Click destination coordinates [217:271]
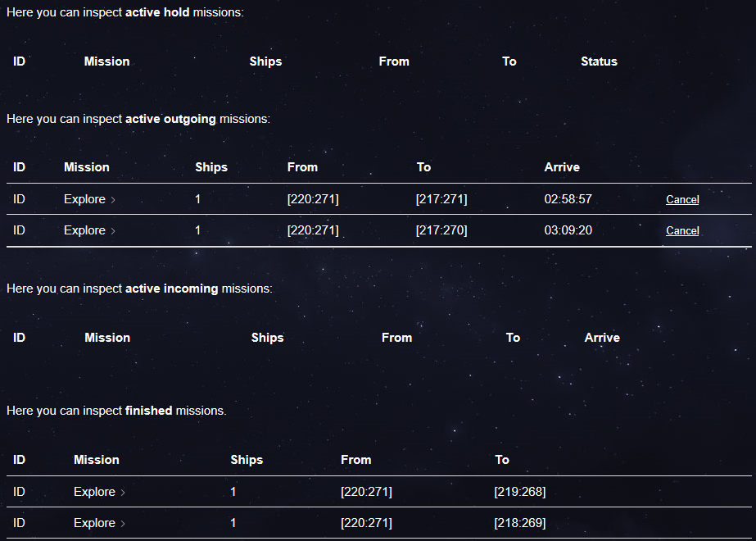Image resolution: width=756 pixels, height=541 pixels. pyautogui.click(x=441, y=199)
